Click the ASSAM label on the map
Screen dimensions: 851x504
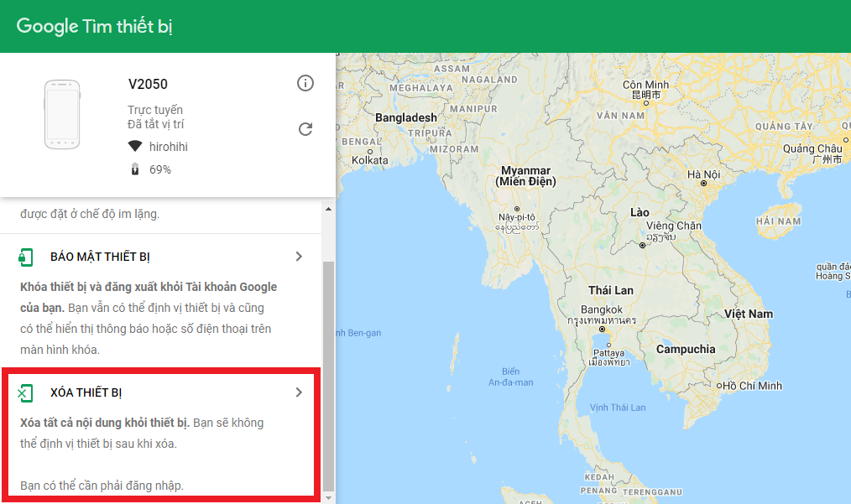click(452, 69)
